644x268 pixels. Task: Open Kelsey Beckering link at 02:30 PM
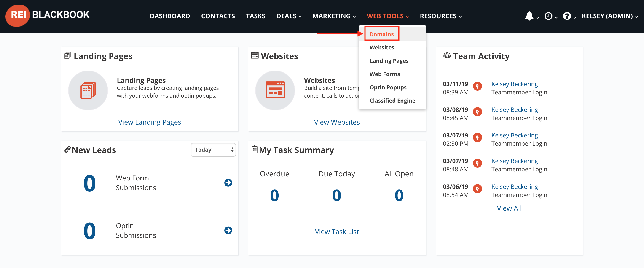515,135
